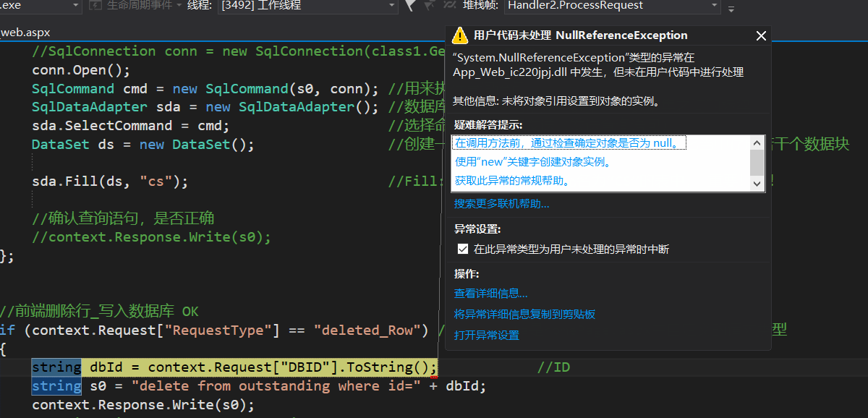868x418 pixels.
Task: Click the 线程: label in the toolbar
Action: pyautogui.click(x=200, y=6)
